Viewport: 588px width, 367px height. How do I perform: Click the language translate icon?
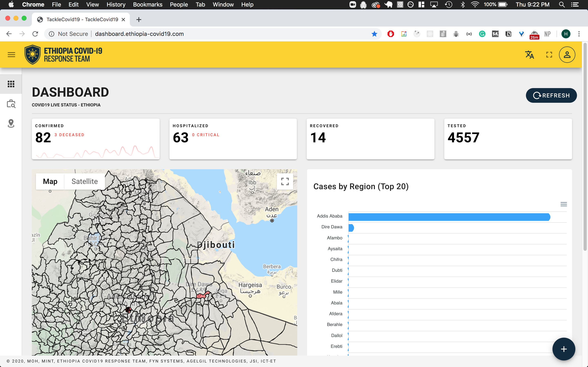coord(529,55)
